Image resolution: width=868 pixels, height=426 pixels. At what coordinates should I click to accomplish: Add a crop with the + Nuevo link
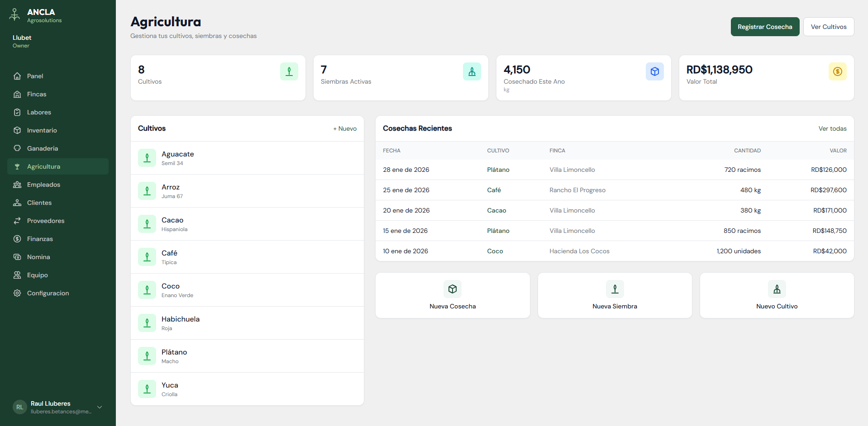pos(345,128)
